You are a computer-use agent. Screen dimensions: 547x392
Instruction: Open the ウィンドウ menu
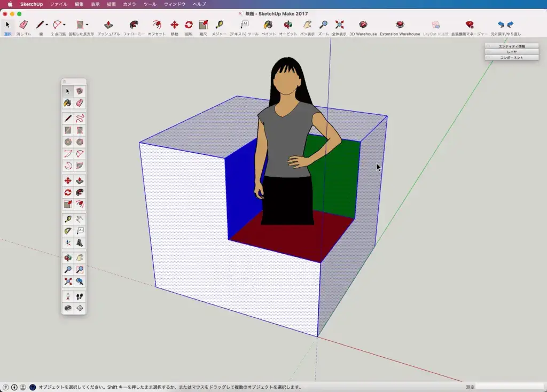coord(175,4)
